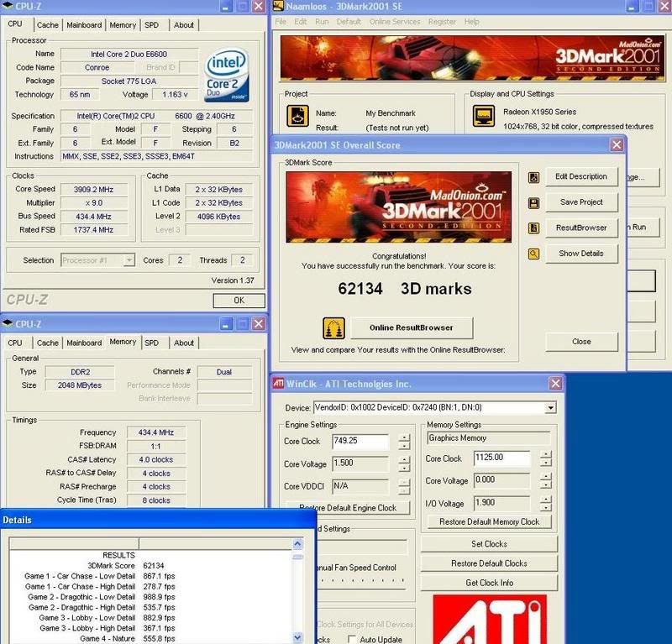
Task: Open the Run menu in 3DMark2001 SE
Action: 322,22
